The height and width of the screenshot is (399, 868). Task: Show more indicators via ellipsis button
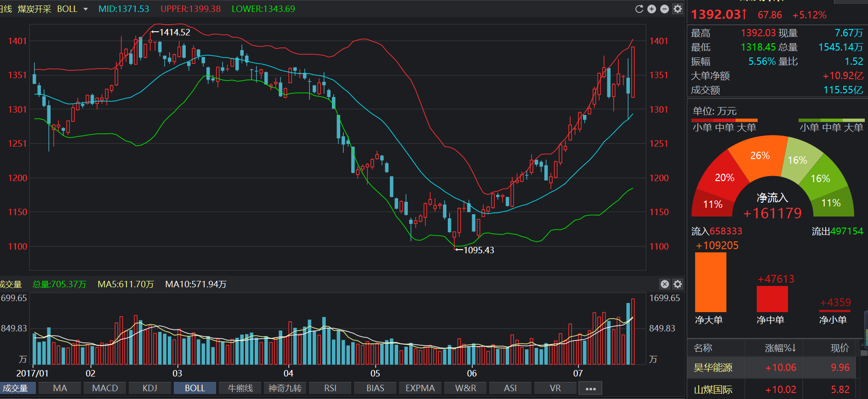tap(591, 388)
